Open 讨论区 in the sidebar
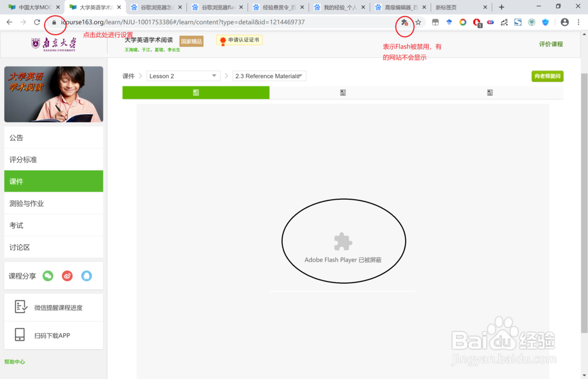 pyautogui.click(x=54, y=247)
